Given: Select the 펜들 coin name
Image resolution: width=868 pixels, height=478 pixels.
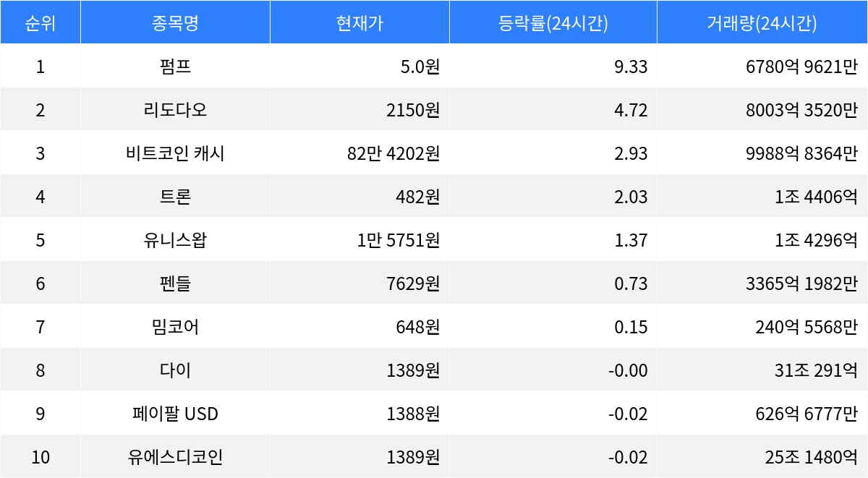Looking at the screenshot, I should pyautogui.click(x=175, y=283).
